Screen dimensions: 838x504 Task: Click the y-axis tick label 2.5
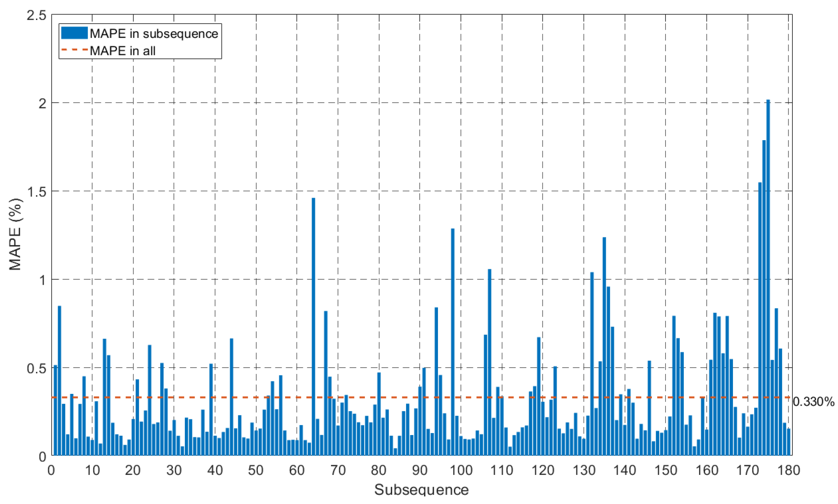pos(36,15)
